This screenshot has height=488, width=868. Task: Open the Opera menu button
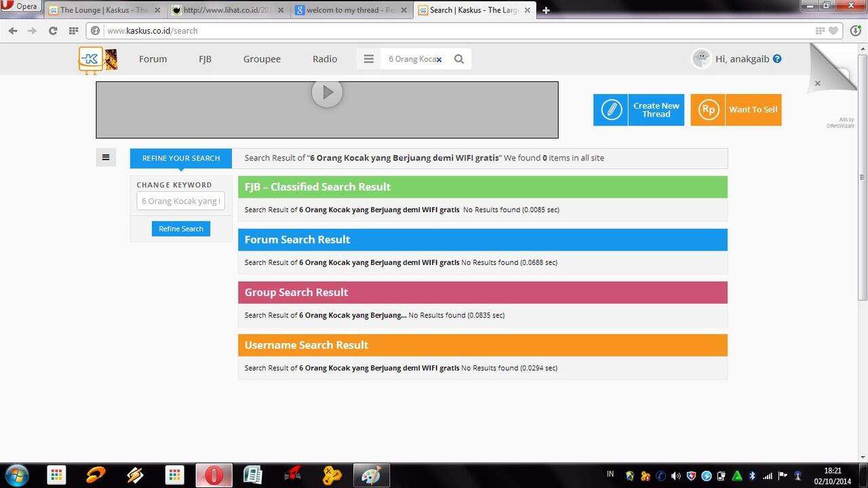pos(21,7)
